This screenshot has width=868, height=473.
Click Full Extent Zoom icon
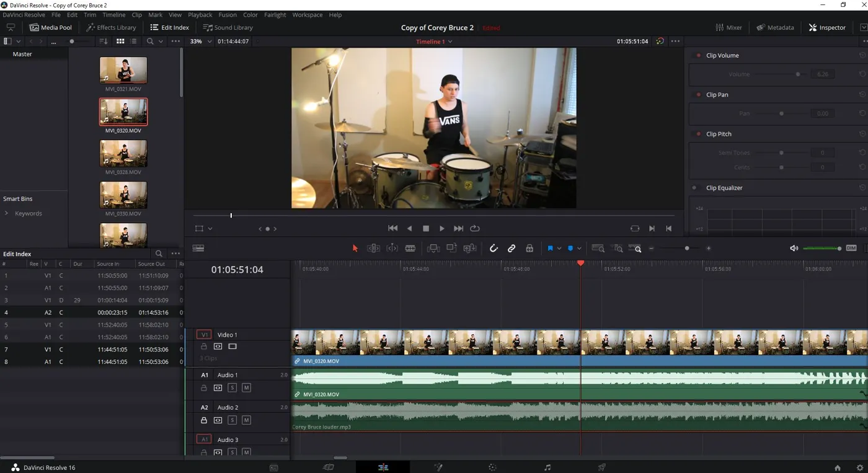pyautogui.click(x=598, y=248)
